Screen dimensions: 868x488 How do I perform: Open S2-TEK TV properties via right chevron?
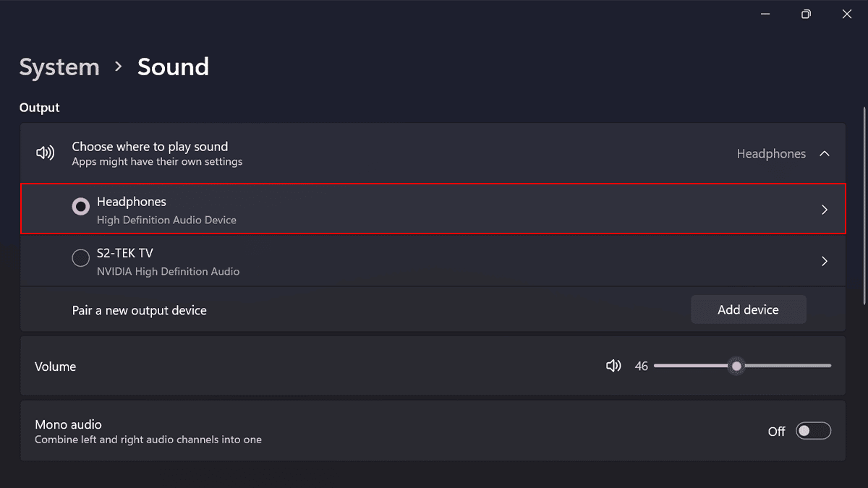pos(824,261)
